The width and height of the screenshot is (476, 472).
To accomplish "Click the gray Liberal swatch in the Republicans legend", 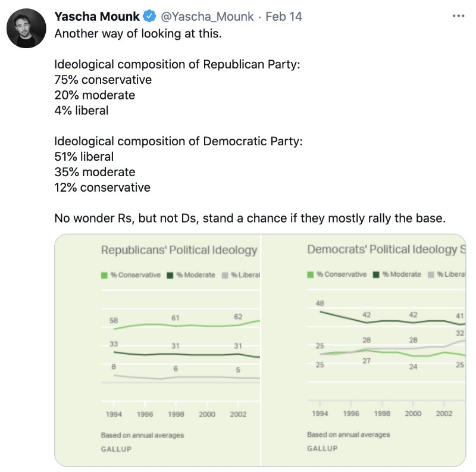I will click(224, 275).
